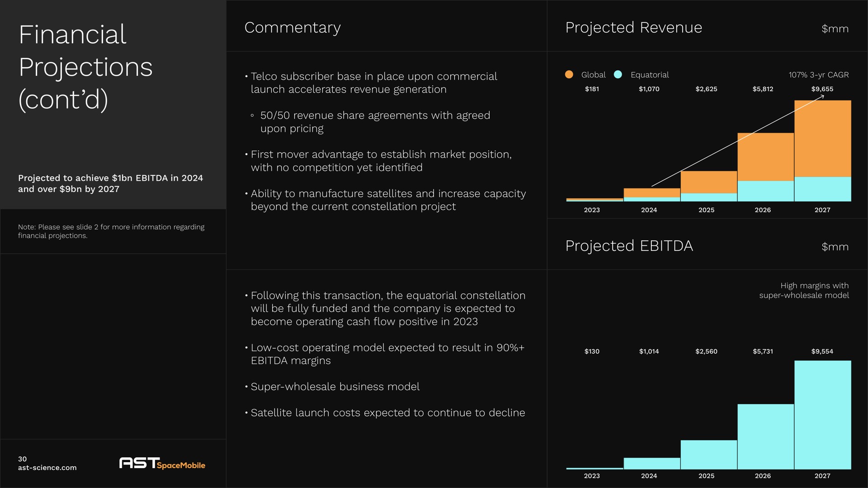Click the $5,731 EBITDA value
868x488 pixels.
click(763, 352)
